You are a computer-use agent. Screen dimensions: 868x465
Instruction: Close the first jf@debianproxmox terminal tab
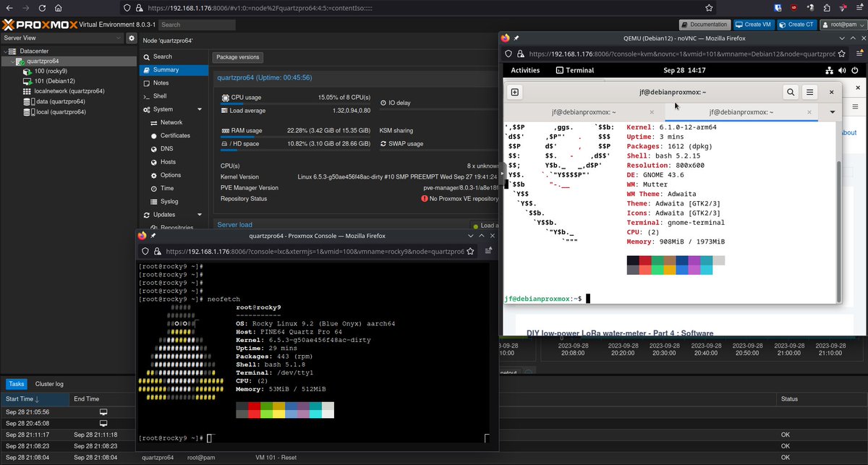(652, 112)
